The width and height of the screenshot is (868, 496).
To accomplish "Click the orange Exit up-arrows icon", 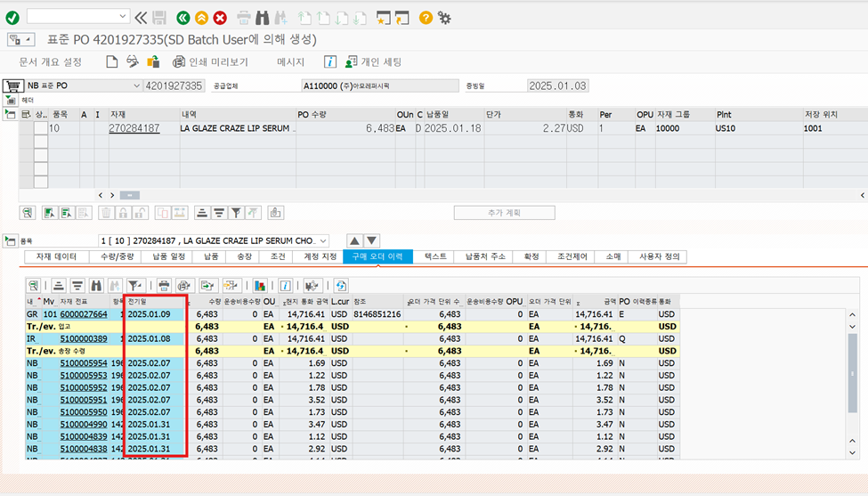I will (x=201, y=19).
